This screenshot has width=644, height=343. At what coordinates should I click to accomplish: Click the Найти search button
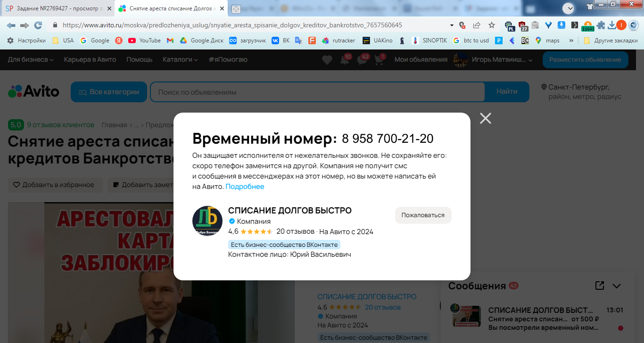pos(507,92)
